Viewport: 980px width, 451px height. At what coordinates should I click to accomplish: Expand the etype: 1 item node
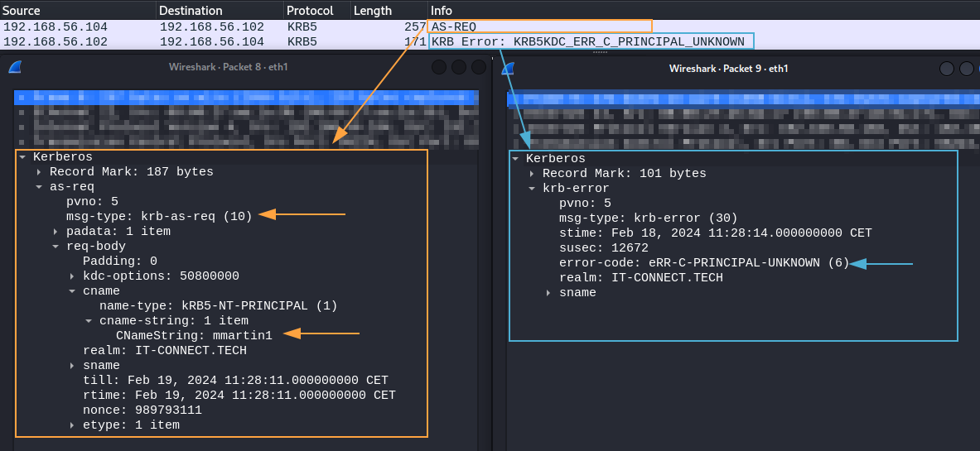[72, 425]
